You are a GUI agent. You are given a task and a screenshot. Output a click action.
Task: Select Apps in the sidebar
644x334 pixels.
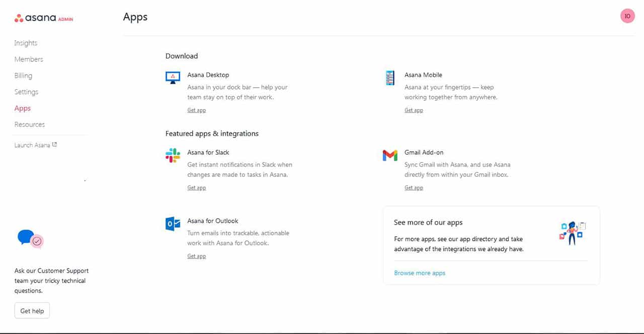click(x=23, y=108)
